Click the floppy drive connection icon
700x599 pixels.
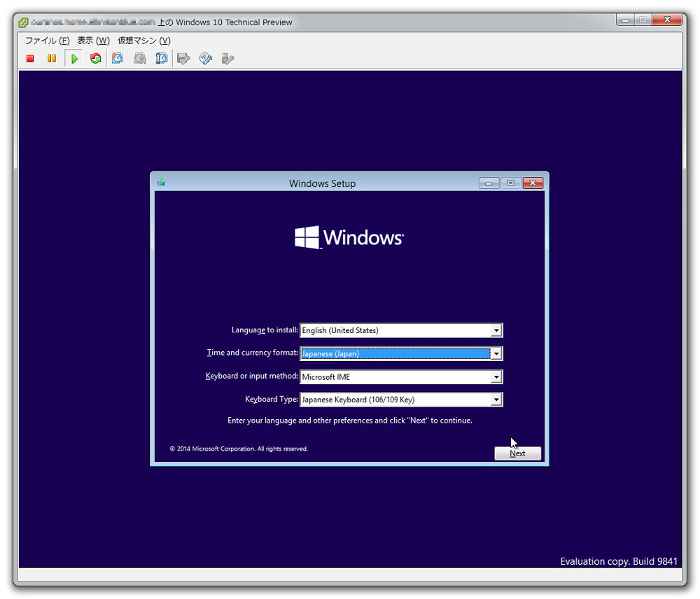pyautogui.click(x=183, y=59)
